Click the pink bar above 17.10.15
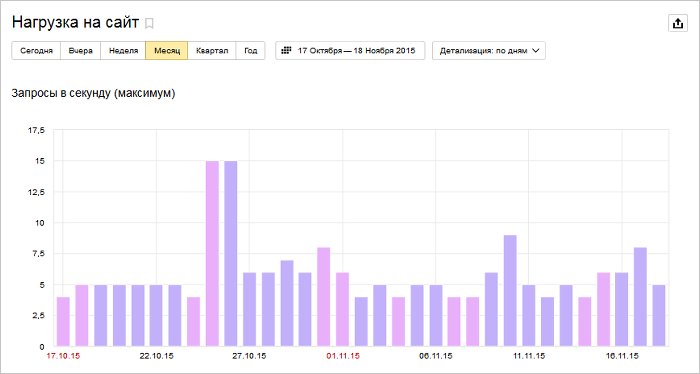Screen dimensions: 700x374 click(x=63, y=322)
